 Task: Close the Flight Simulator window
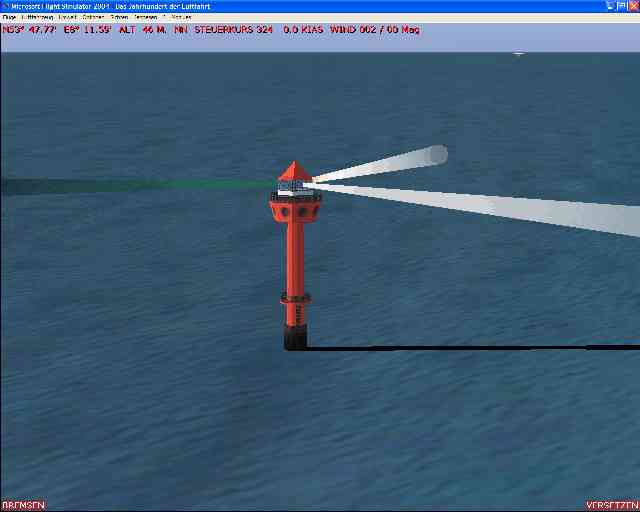[x=632, y=6]
